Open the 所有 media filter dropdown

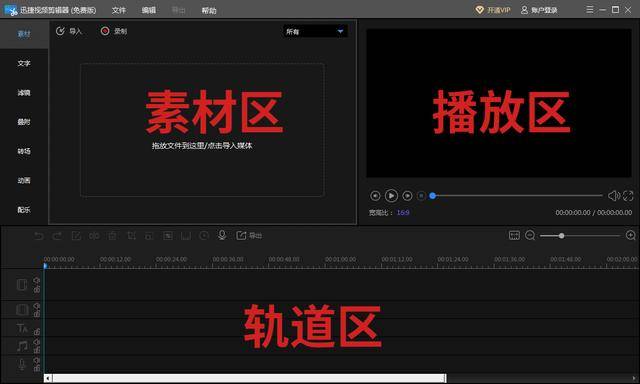(315, 31)
